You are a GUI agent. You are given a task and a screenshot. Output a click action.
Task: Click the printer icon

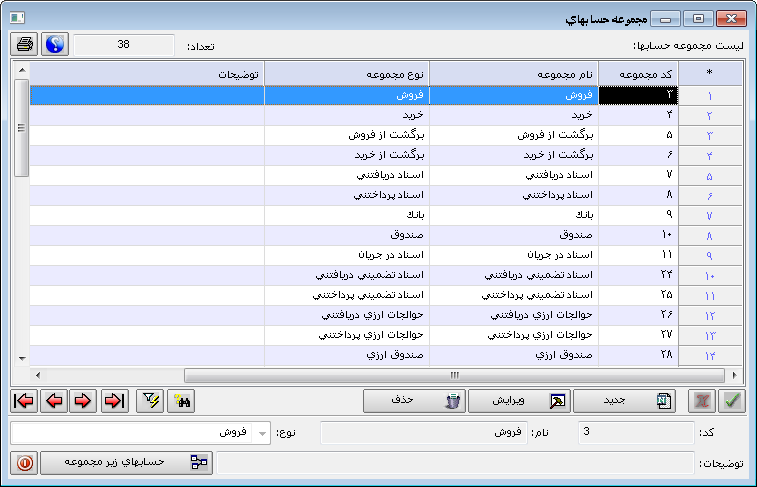pyautogui.click(x=25, y=44)
